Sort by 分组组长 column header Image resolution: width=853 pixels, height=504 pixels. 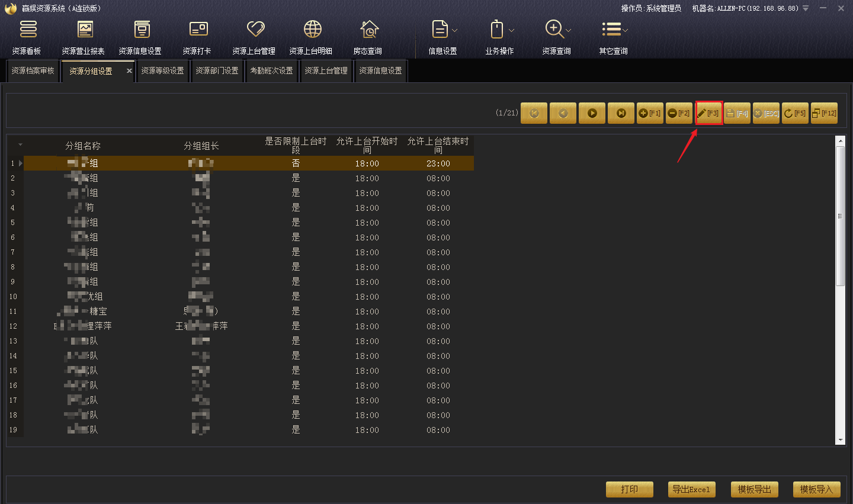201,146
